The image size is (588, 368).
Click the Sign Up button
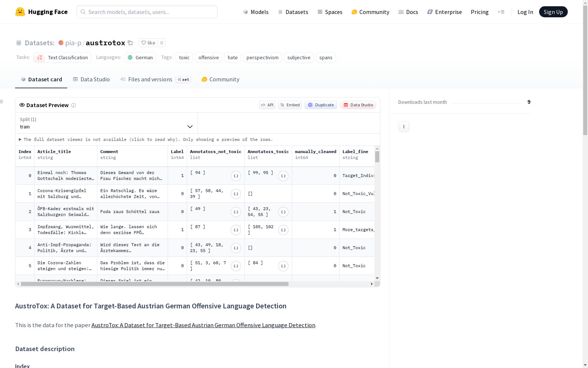[x=553, y=12]
